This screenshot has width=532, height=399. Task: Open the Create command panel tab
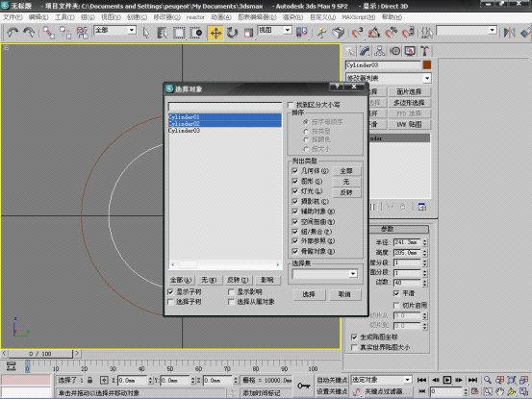coord(350,51)
